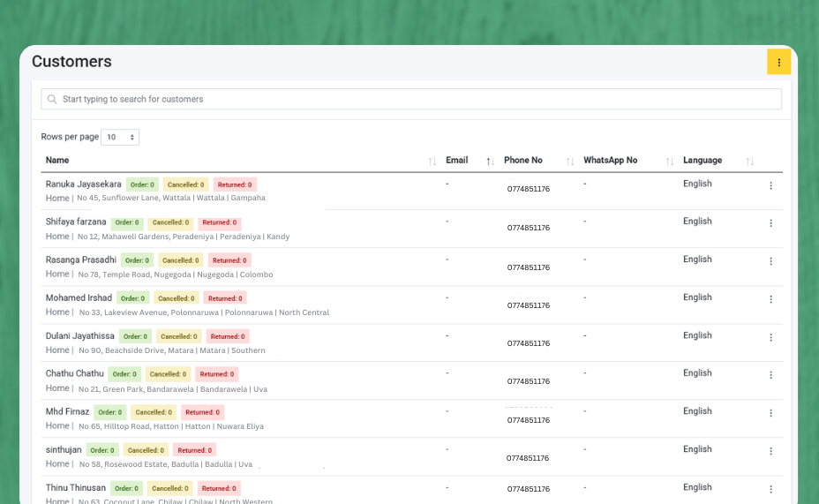Click the Name column header
Image resolution: width=819 pixels, height=504 pixels.
[57, 161]
